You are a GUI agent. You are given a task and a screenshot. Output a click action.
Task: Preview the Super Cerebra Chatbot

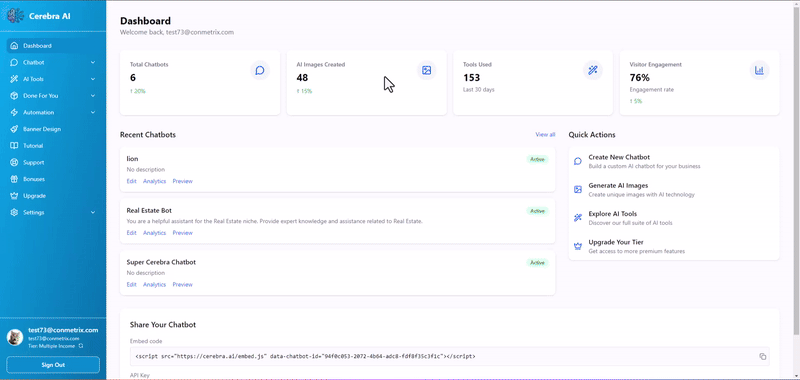182,285
